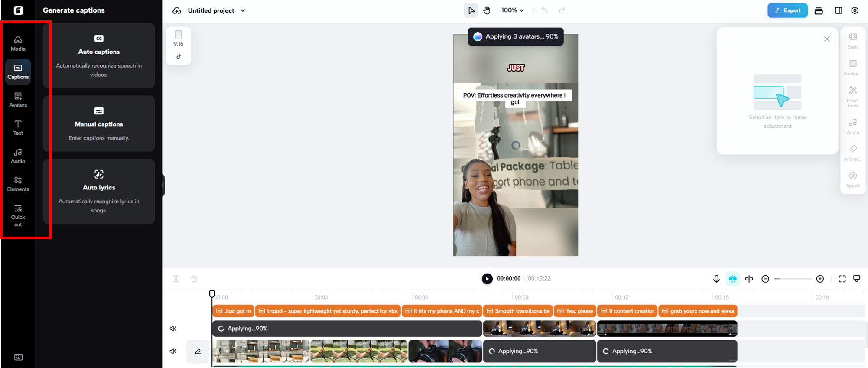Adjust the timeline zoom slider

coord(793,279)
